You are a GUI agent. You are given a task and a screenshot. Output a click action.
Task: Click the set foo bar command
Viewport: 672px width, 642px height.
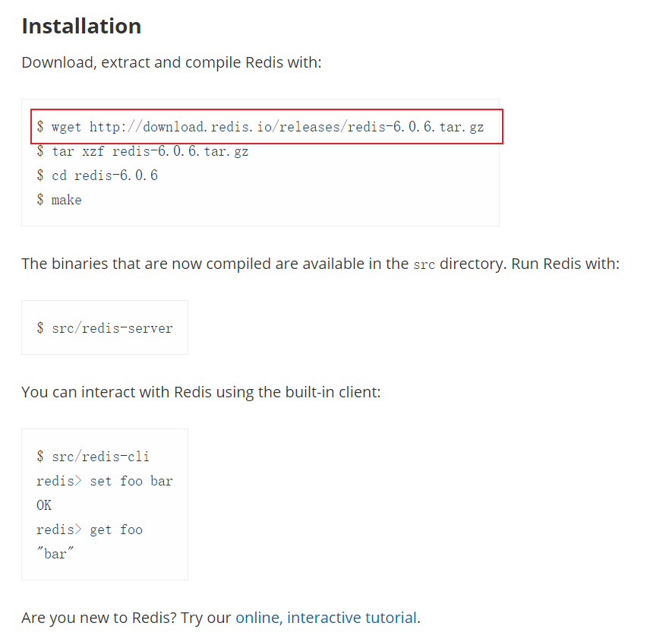coord(131,481)
